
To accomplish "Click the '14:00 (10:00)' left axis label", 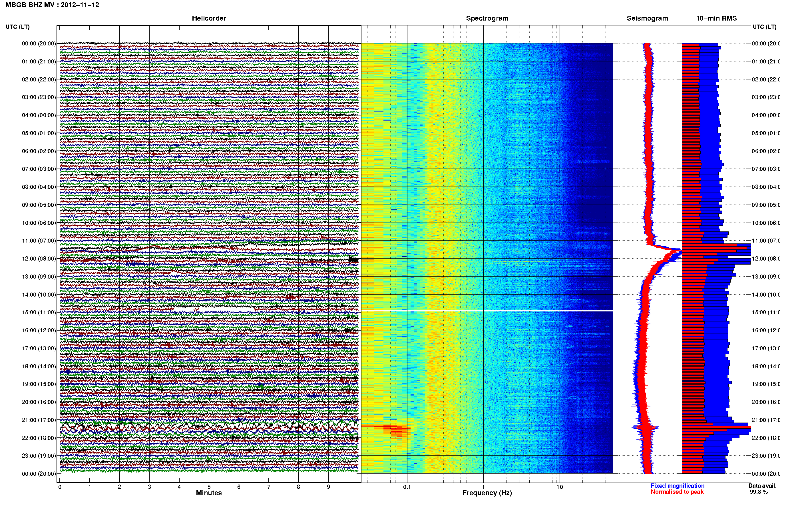I will click(39, 295).
